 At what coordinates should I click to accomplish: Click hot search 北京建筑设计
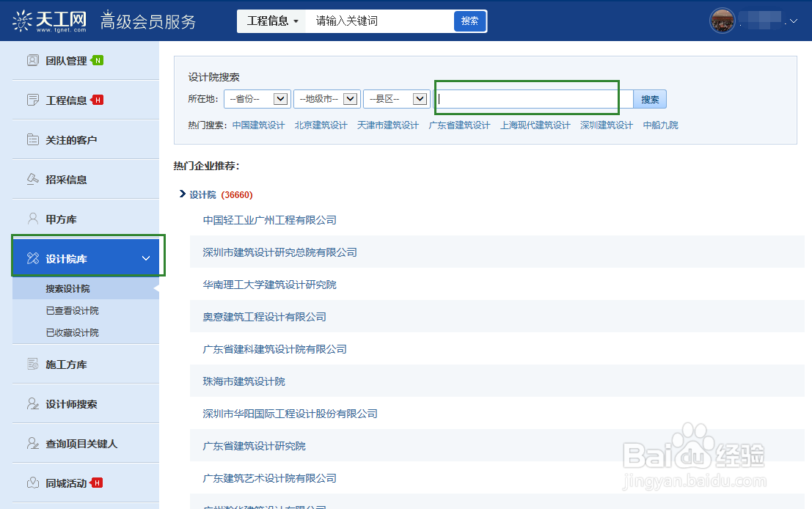click(x=321, y=125)
